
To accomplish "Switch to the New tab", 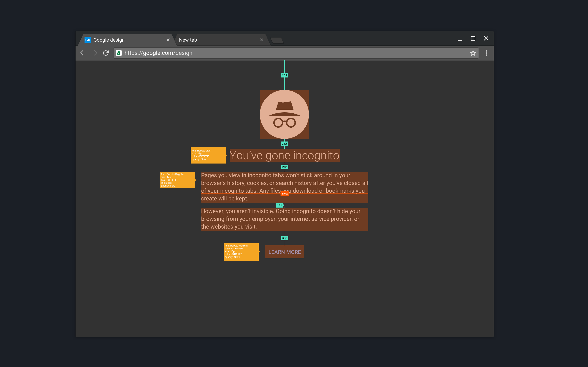I will [x=216, y=40].
